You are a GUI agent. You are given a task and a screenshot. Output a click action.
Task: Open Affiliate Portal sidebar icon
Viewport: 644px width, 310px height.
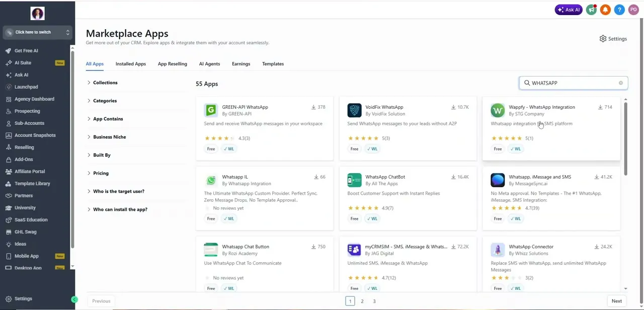pos(9,172)
